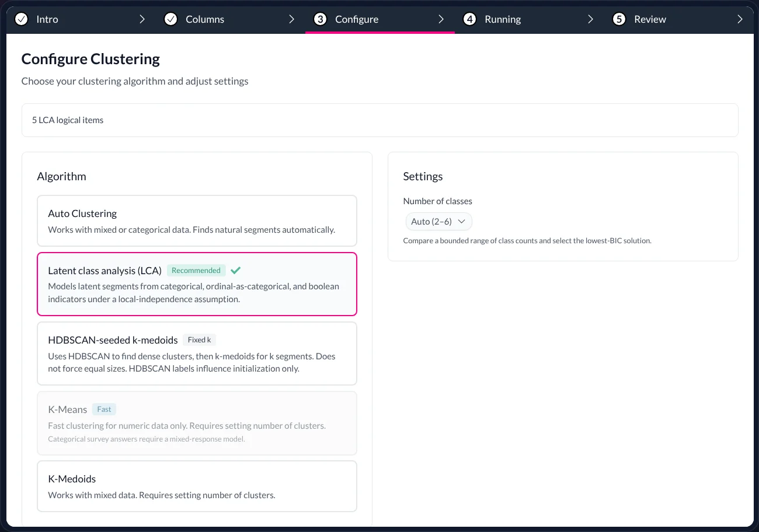Click the lowest-BIC solution help text

(527, 240)
